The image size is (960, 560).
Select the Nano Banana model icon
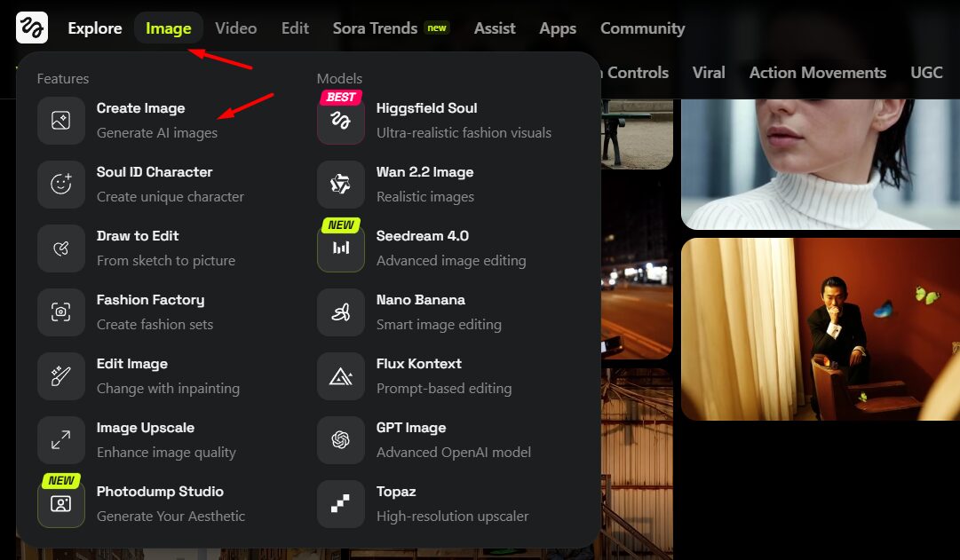(x=341, y=312)
